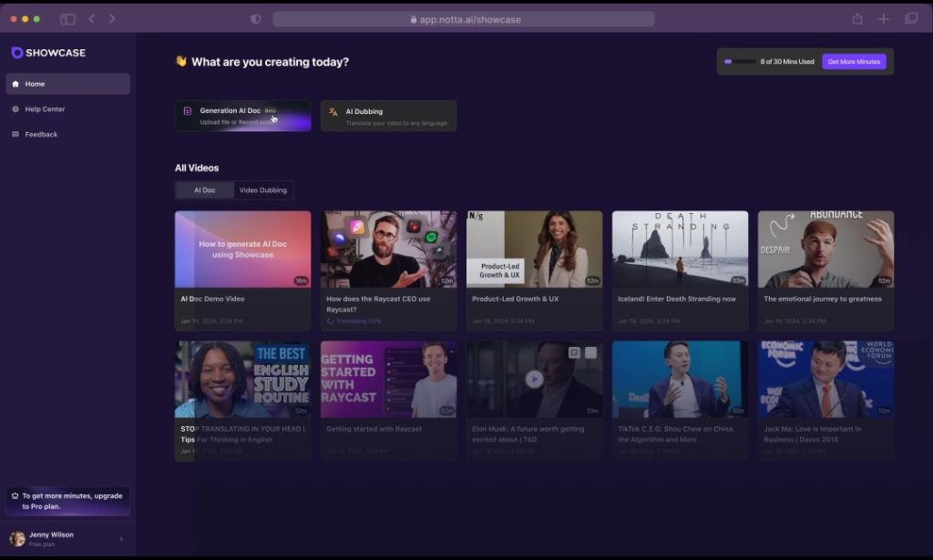The height and width of the screenshot is (560, 933).
Task: Toggle the browser sidebar icon
Action: (67, 19)
